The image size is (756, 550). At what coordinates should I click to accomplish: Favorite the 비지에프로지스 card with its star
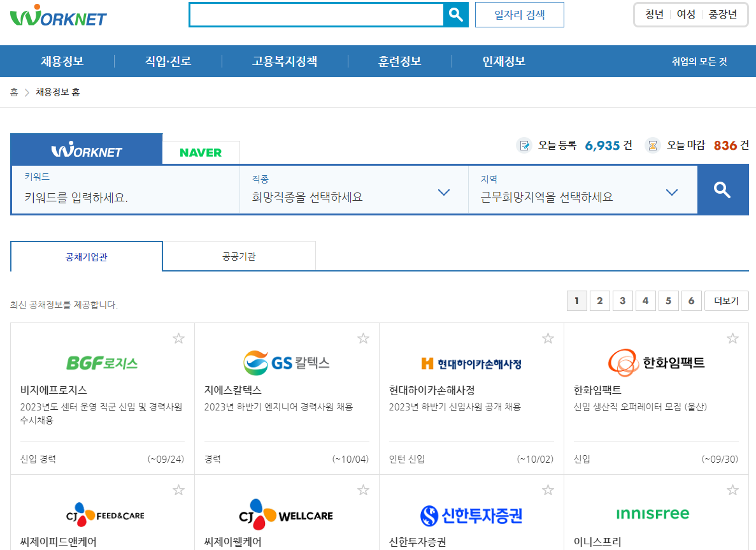(x=178, y=338)
